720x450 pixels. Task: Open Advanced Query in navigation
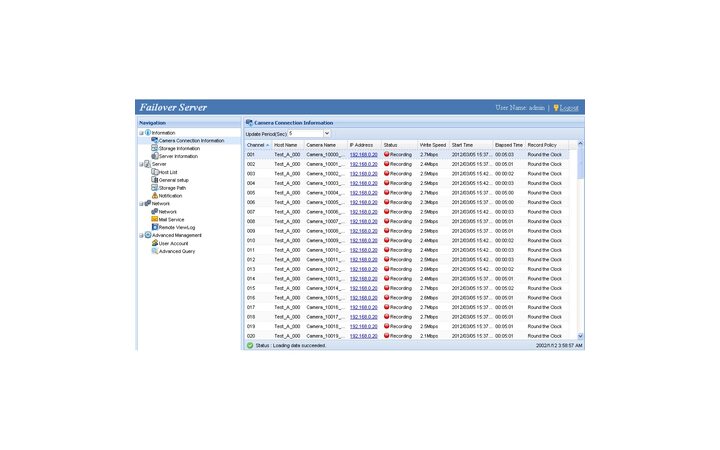point(176,251)
